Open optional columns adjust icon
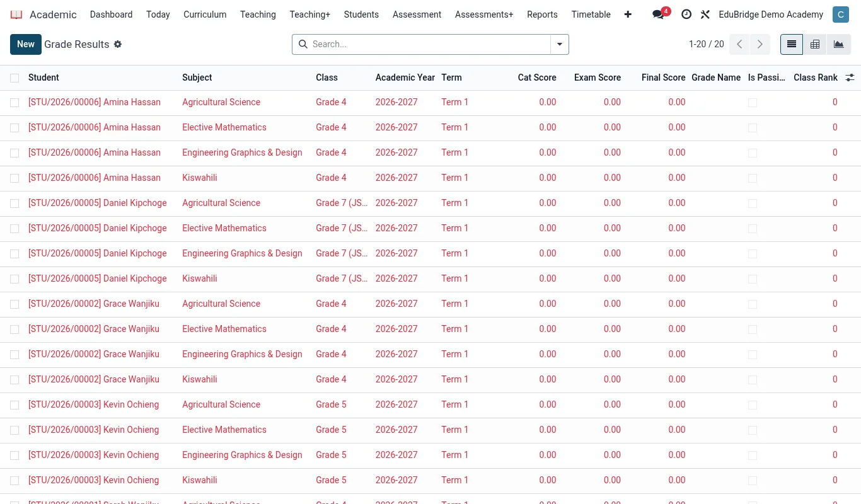This screenshot has height=504, width=861. 850,77
